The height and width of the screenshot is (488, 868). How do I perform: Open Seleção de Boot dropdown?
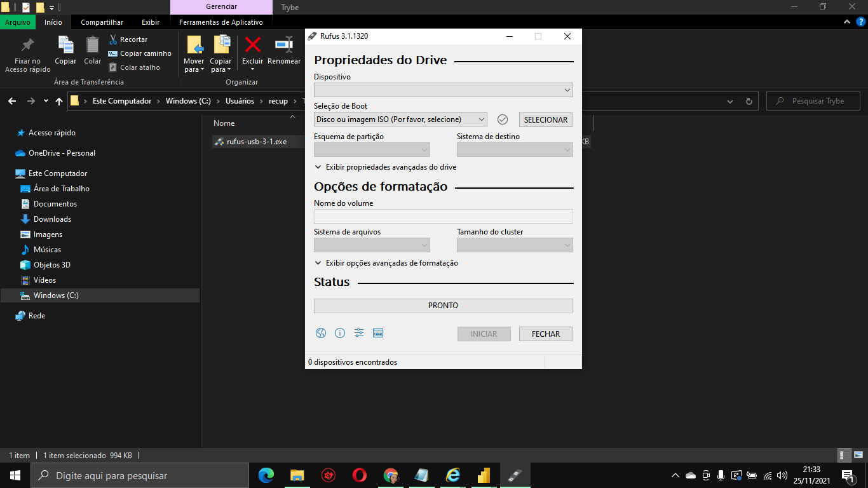click(x=400, y=119)
